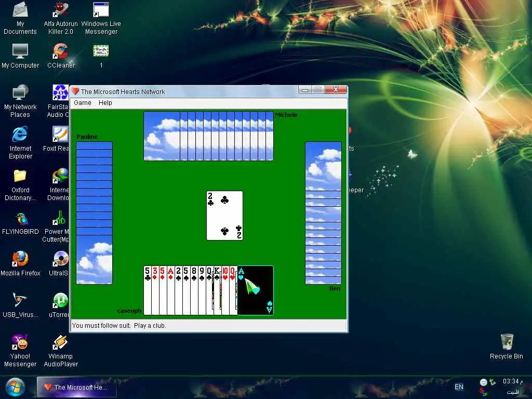Minimize the Hearts Network window
The height and width of the screenshot is (399, 532).
tap(305, 90)
